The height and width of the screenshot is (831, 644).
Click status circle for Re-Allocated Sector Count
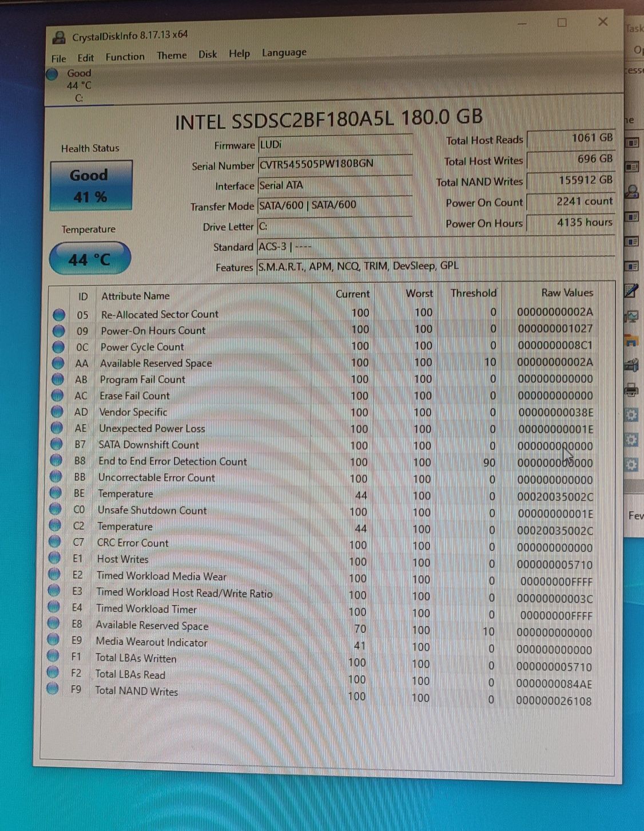(x=59, y=314)
